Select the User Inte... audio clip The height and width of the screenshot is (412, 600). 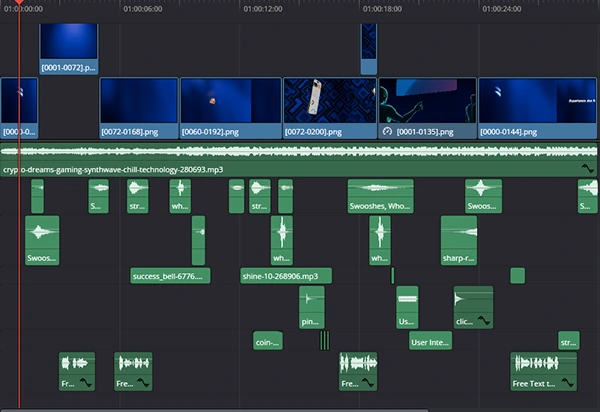coord(430,340)
